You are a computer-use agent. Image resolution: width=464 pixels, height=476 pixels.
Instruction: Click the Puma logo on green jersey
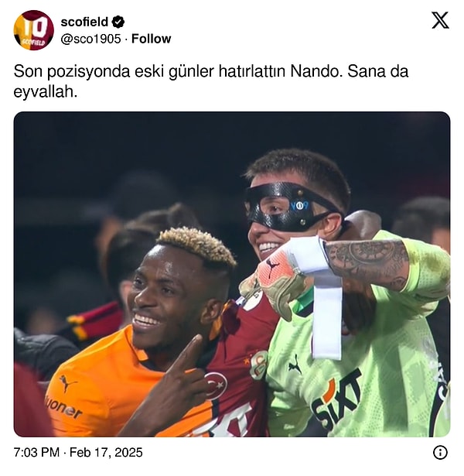[295, 365]
